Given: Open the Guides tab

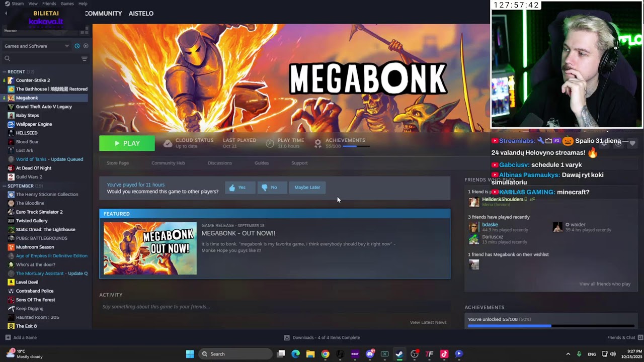Looking at the screenshot, I should [x=262, y=163].
